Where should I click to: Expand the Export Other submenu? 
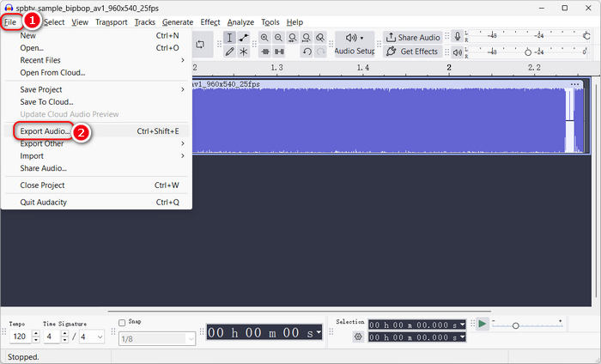(182, 143)
